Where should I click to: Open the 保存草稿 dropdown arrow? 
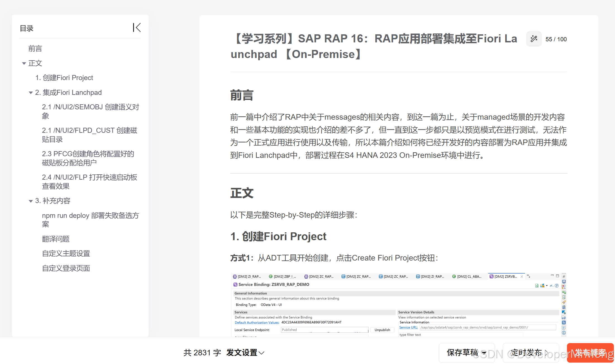pyautogui.click(x=484, y=353)
